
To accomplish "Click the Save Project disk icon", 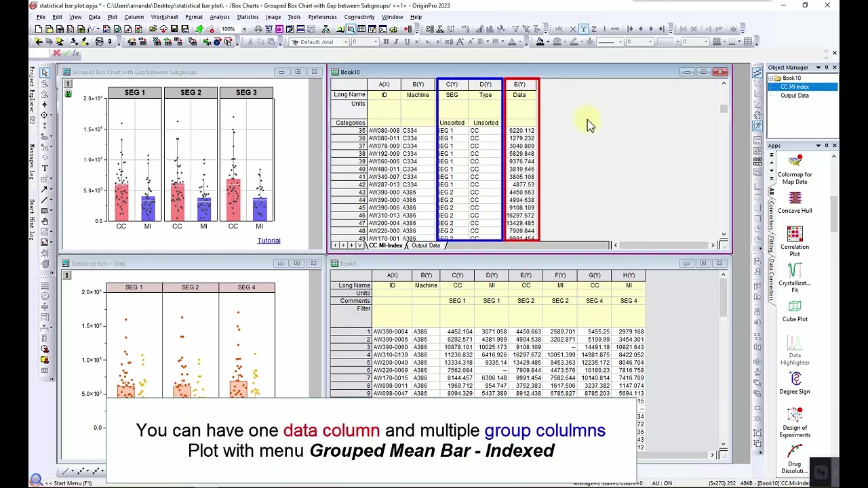I will click(174, 29).
